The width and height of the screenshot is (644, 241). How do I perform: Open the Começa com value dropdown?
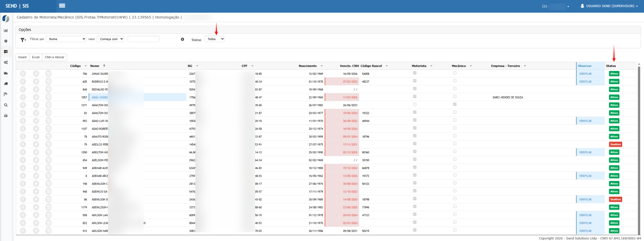pos(110,39)
